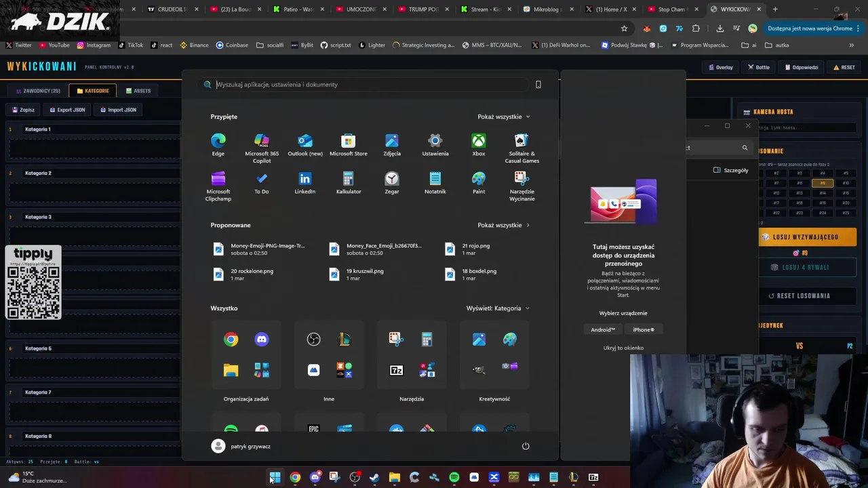Click the Szczegóły details toggle in background window

(731, 170)
